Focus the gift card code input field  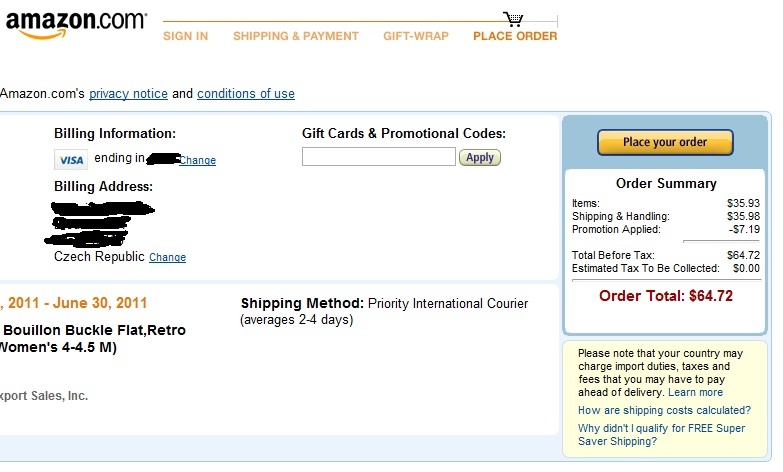pos(378,157)
